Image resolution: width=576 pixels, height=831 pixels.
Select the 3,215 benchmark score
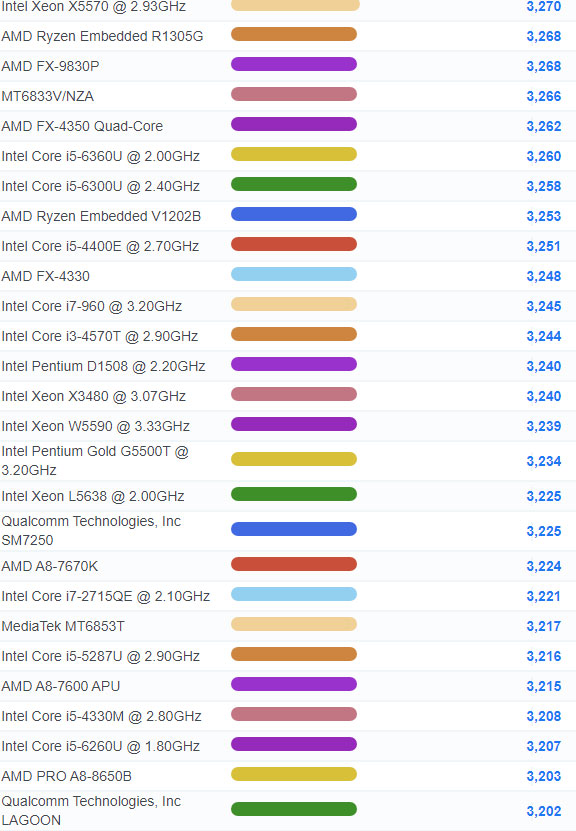click(x=544, y=686)
